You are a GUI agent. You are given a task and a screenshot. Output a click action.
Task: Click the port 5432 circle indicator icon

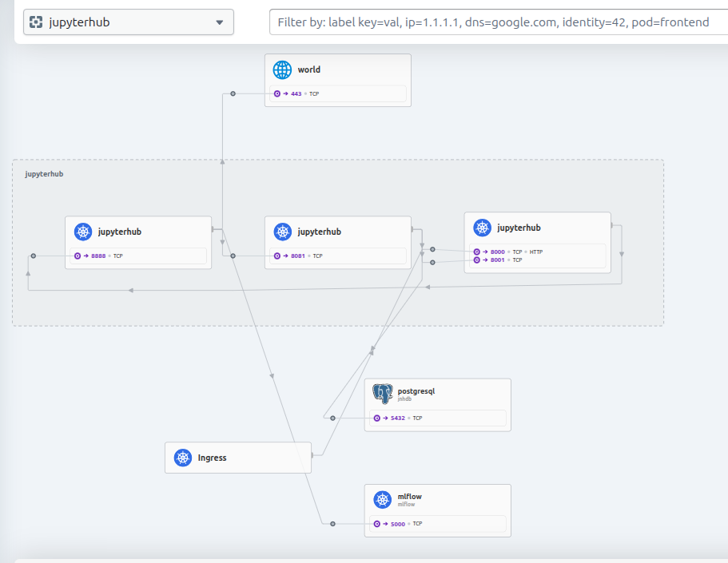pos(377,418)
